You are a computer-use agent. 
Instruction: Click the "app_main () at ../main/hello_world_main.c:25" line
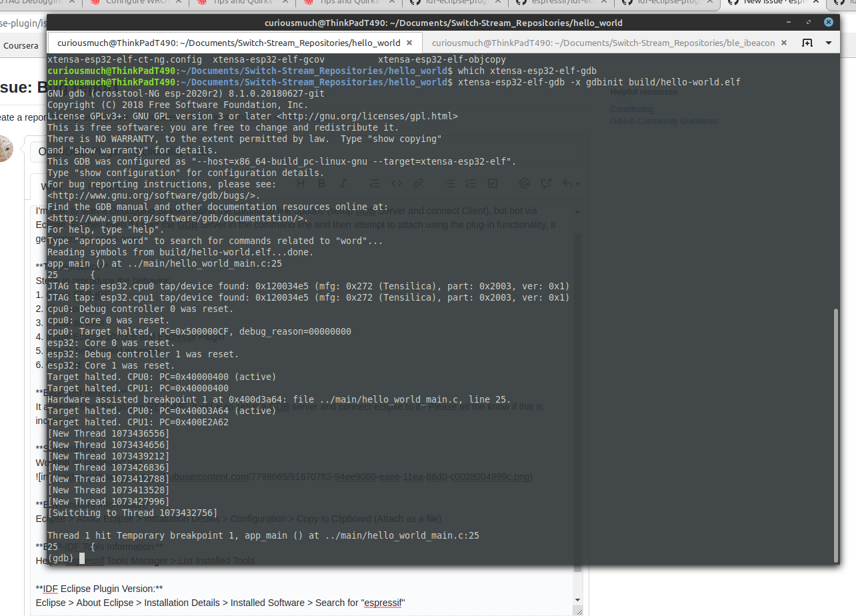pyautogui.click(x=165, y=263)
